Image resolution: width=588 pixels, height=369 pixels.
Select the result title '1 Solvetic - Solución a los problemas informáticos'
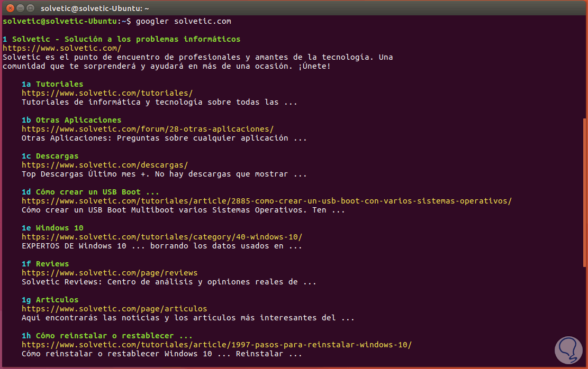122,39
